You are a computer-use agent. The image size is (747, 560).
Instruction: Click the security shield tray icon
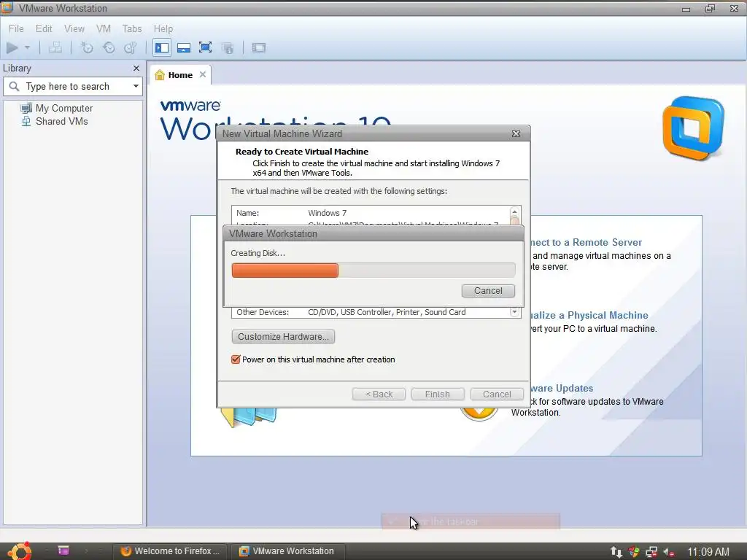(x=634, y=552)
